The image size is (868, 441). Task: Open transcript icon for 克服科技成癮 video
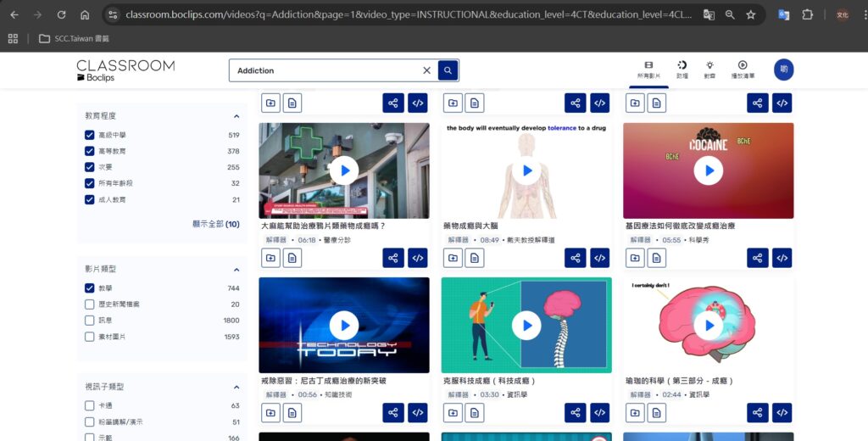click(474, 413)
